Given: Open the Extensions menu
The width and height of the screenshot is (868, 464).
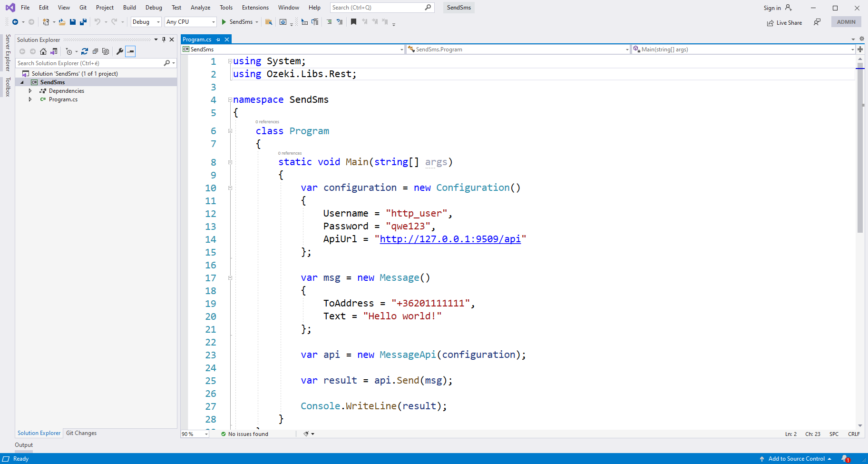Looking at the screenshot, I should 255,8.
